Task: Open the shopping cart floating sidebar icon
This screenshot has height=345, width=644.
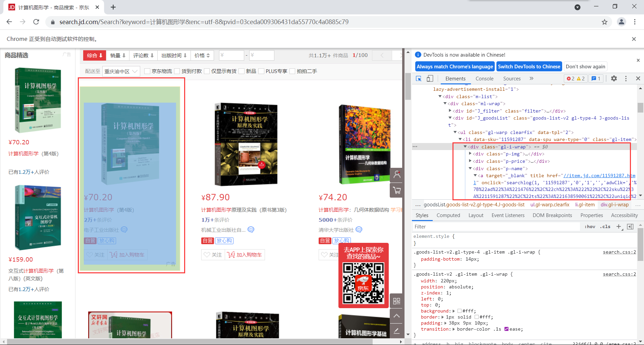Action: (397, 190)
